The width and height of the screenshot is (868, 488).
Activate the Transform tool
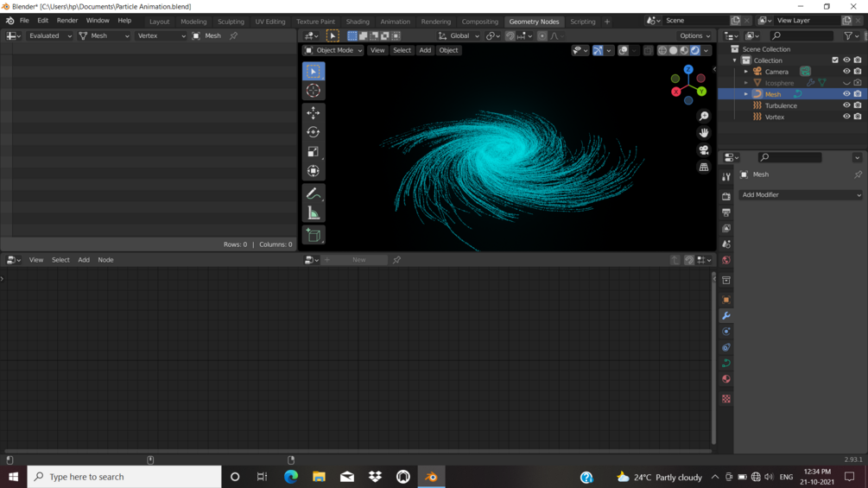pos(314,171)
